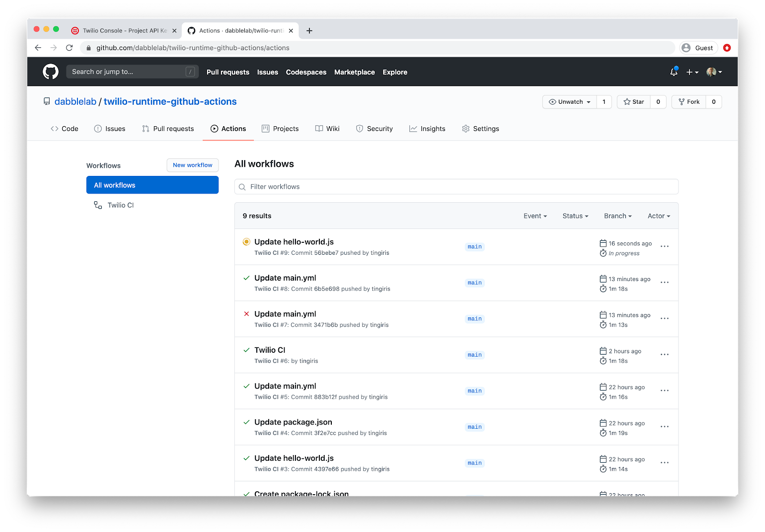Open failed run #7 Update main.yml
Screen dimensions: 765x532
click(x=285, y=314)
